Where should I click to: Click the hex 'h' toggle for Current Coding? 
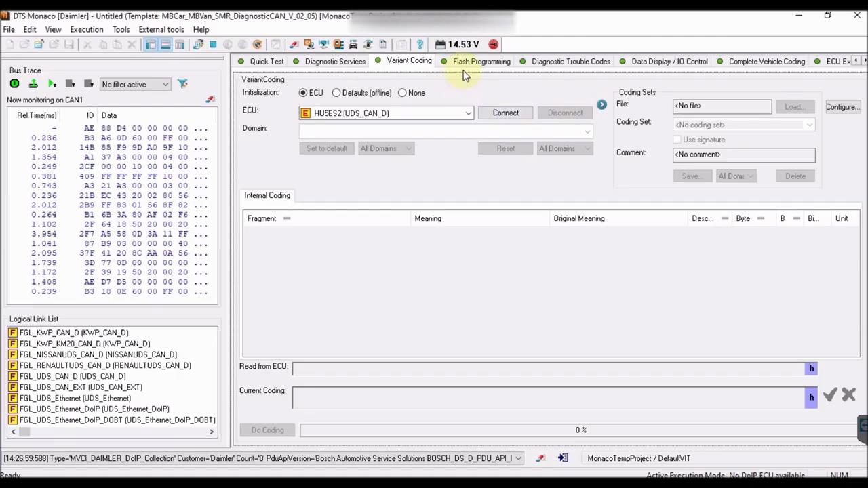click(x=811, y=397)
